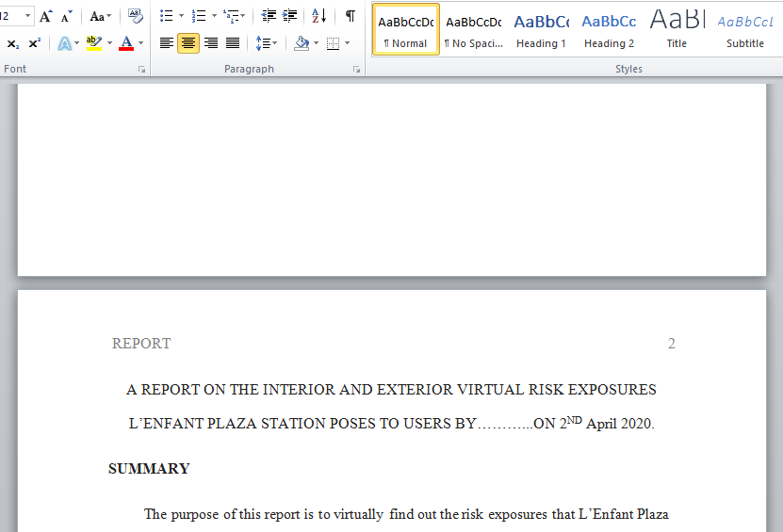783x532 pixels.
Task: Open the Paragraph dialog launcher
Action: [x=356, y=70]
